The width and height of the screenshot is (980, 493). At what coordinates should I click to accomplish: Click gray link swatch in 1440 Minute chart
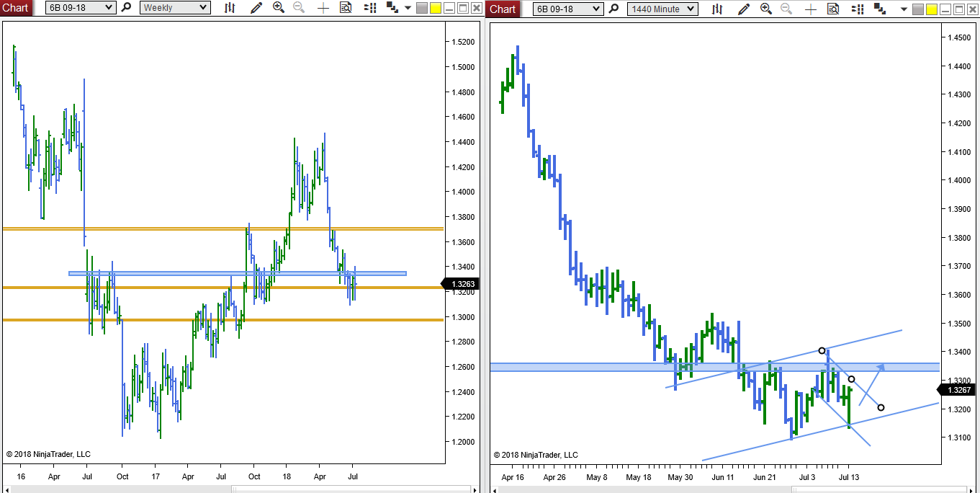coord(917,9)
